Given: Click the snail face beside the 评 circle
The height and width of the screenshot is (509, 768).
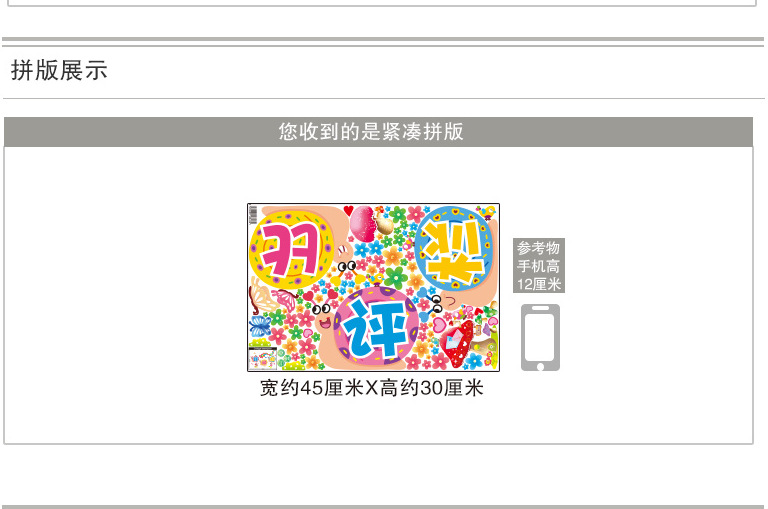Looking at the screenshot, I should tap(323, 317).
